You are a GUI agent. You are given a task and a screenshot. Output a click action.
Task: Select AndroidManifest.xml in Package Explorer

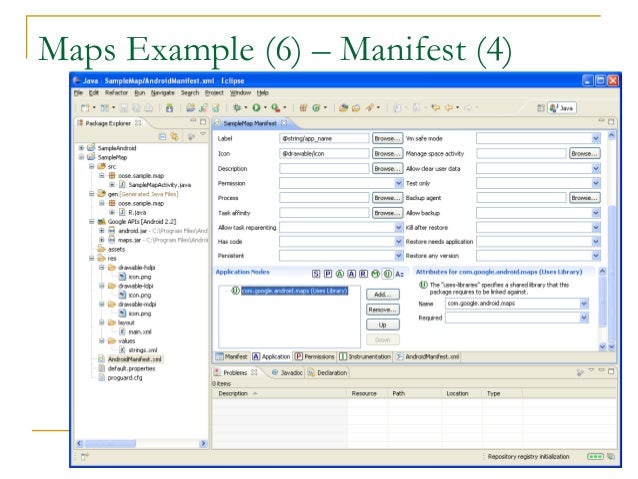(x=134, y=359)
